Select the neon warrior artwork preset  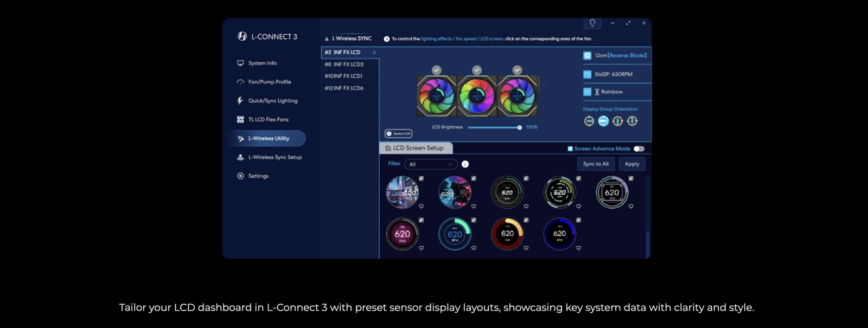455,192
